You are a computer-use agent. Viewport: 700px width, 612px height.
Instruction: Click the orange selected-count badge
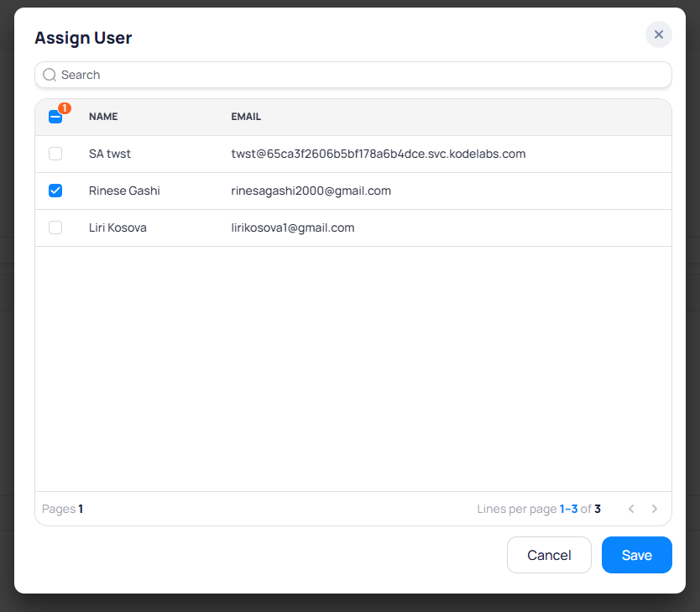[x=65, y=108]
